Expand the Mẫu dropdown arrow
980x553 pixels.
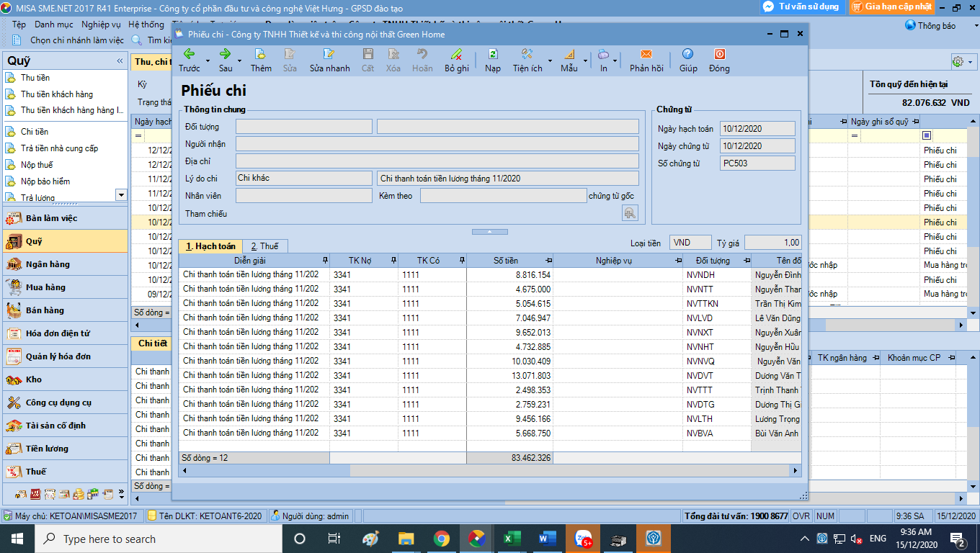(x=584, y=61)
